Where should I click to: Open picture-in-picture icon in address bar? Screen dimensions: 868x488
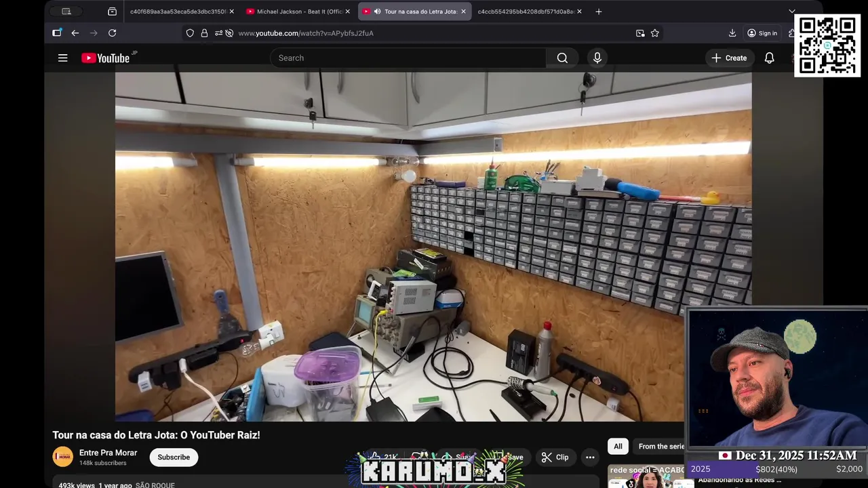(x=640, y=33)
